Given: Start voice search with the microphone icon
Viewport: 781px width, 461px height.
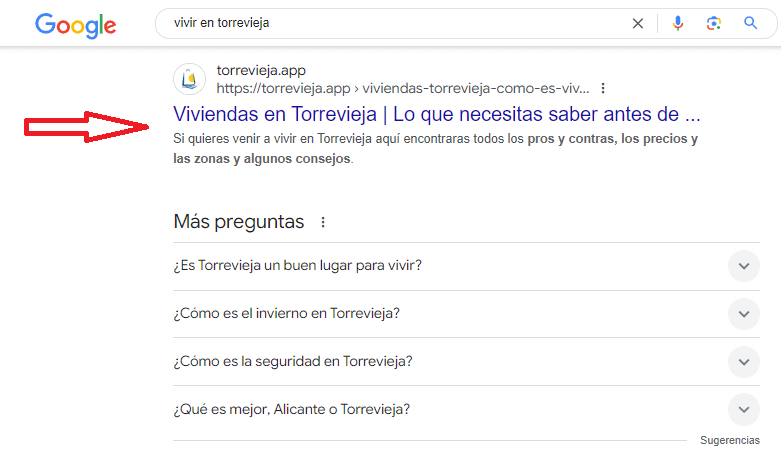Looking at the screenshot, I should click(x=677, y=23).
